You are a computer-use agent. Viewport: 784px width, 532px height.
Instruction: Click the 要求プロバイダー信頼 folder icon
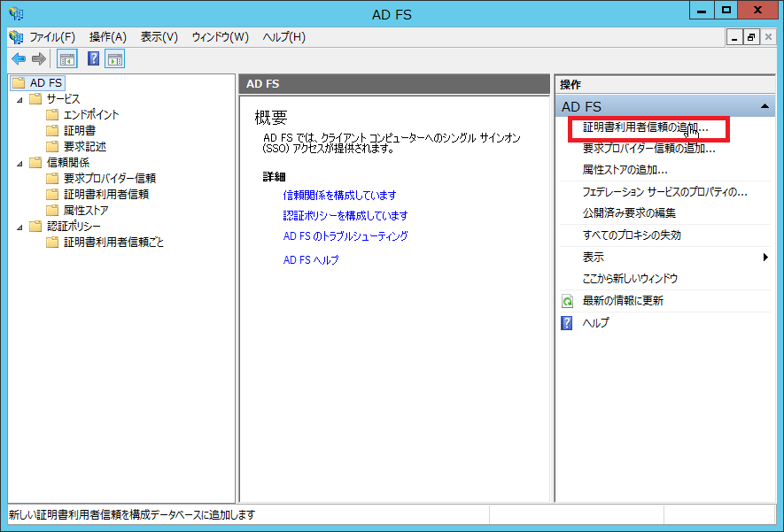point(52,178)
